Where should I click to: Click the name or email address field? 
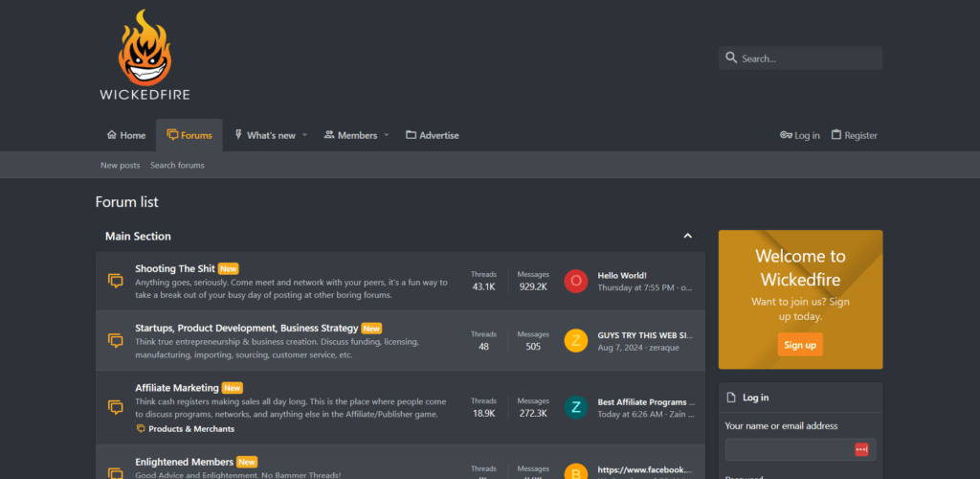800,449
